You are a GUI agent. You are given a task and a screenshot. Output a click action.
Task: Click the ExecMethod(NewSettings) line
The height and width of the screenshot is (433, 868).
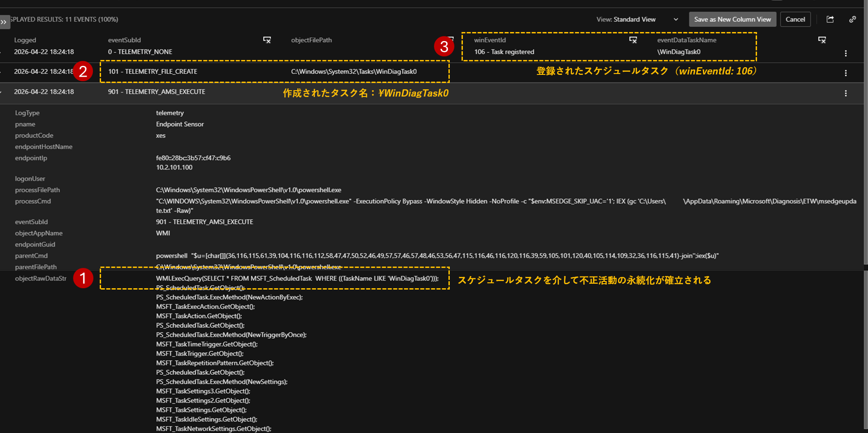click(x=222, y=382)
